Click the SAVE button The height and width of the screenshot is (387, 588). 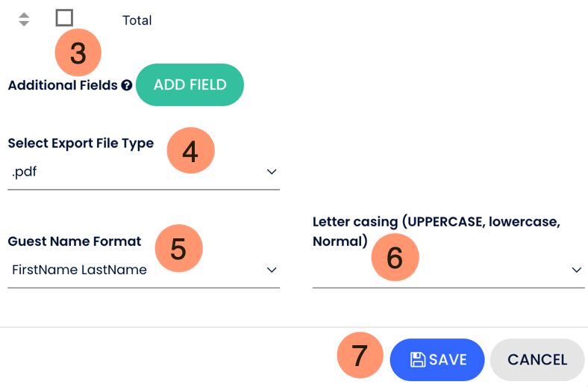coord(437,359)
